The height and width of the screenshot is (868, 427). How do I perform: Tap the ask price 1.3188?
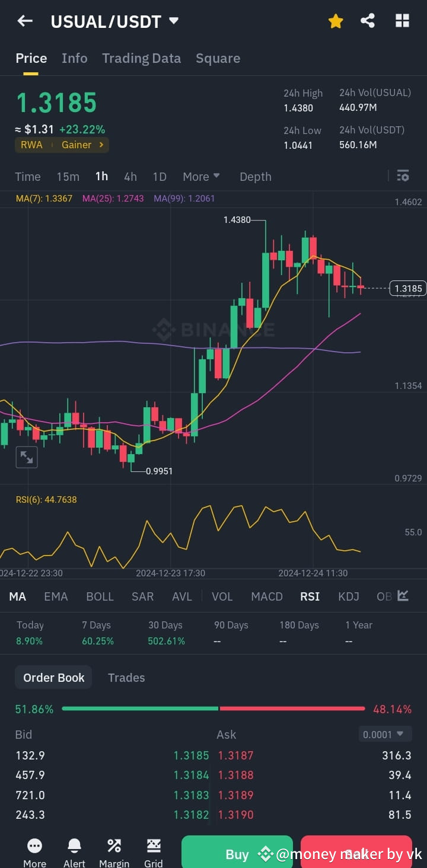click(x=235, y=775)
